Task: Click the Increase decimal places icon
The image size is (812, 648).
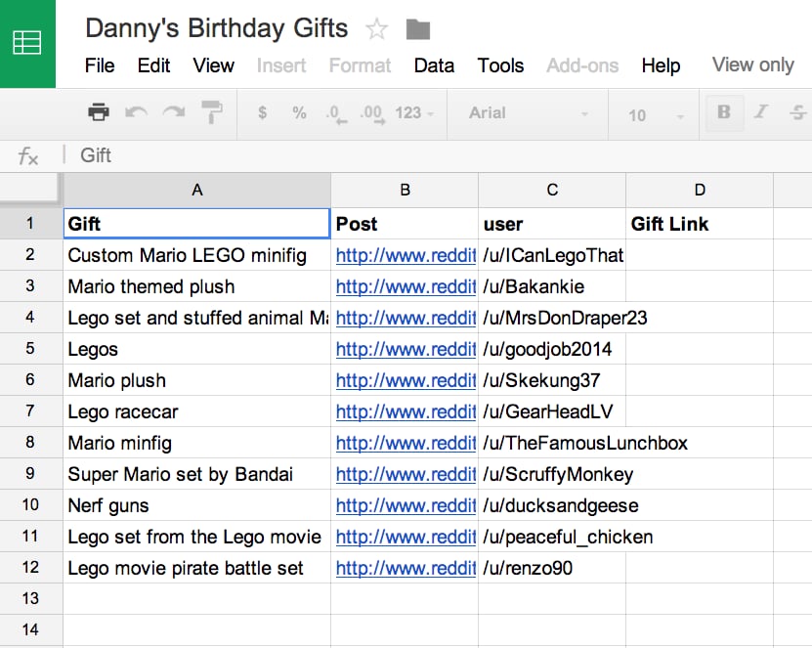Action: tap(370, 112)
